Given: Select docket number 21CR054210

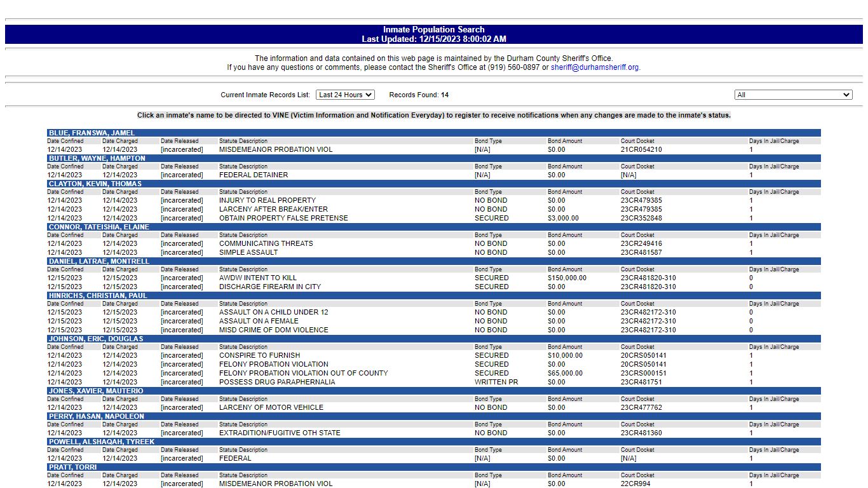Looking at the screenshot, I should (641, 149).
